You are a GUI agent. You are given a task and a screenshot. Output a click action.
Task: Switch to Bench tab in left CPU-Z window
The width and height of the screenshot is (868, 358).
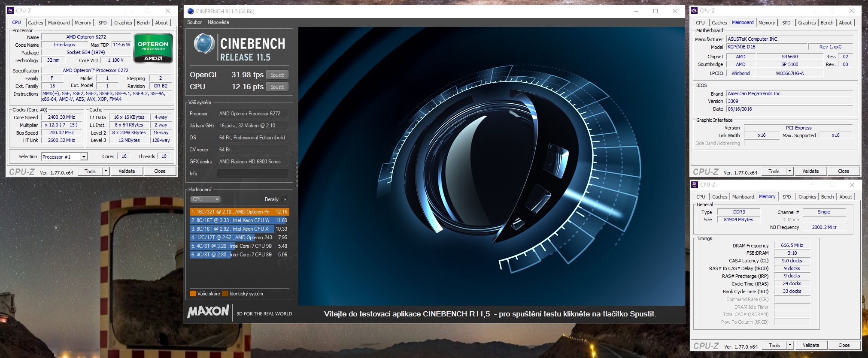(143, 23)
